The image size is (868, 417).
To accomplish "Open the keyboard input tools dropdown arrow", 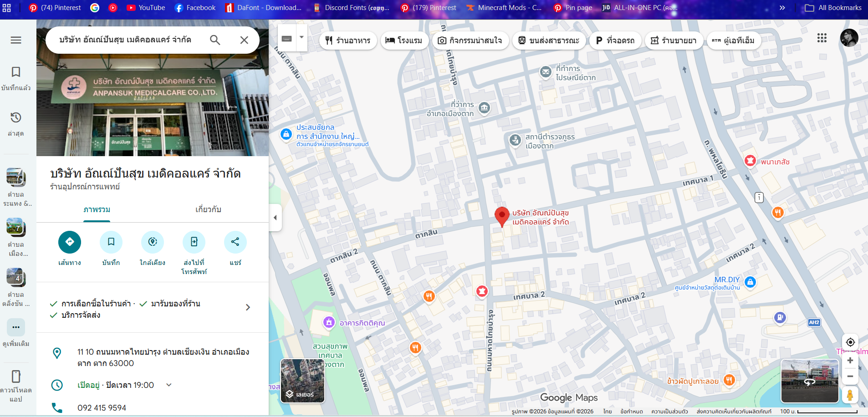I will point(301,37).
